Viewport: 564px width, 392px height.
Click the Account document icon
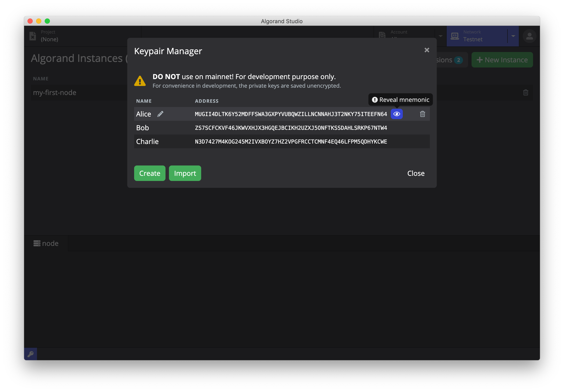coord(382,35)
